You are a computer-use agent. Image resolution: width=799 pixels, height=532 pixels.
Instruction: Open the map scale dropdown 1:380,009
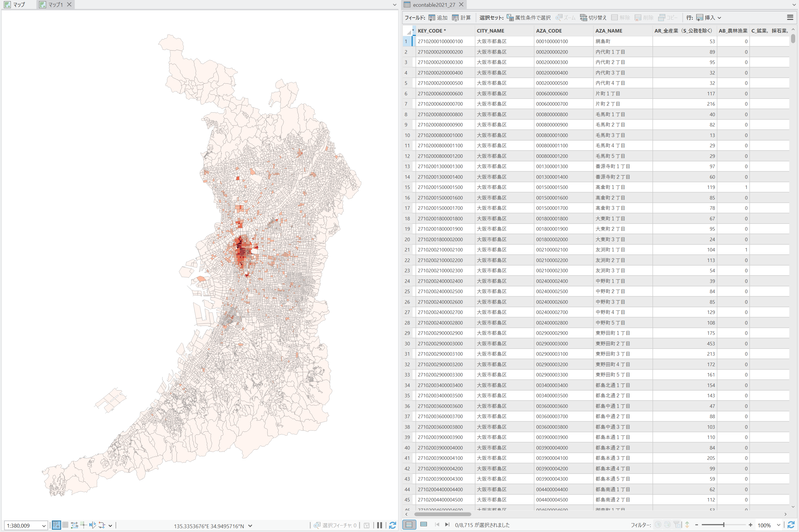click(x=26, y=526)
